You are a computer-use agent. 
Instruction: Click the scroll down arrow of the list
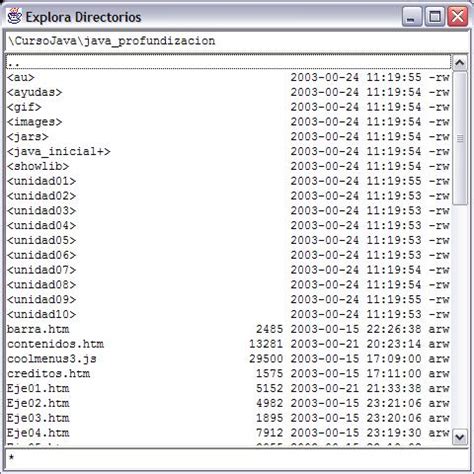[x=460, y=437]
